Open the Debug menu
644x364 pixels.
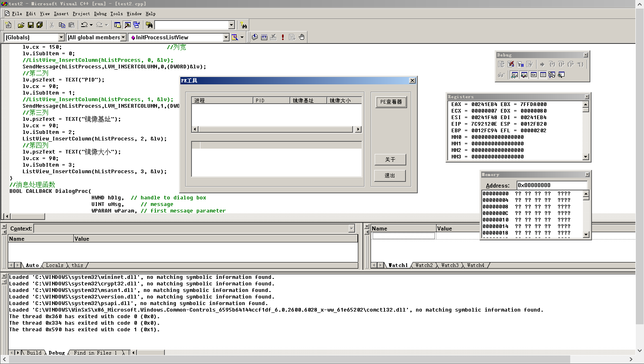(x=100, y=14)
